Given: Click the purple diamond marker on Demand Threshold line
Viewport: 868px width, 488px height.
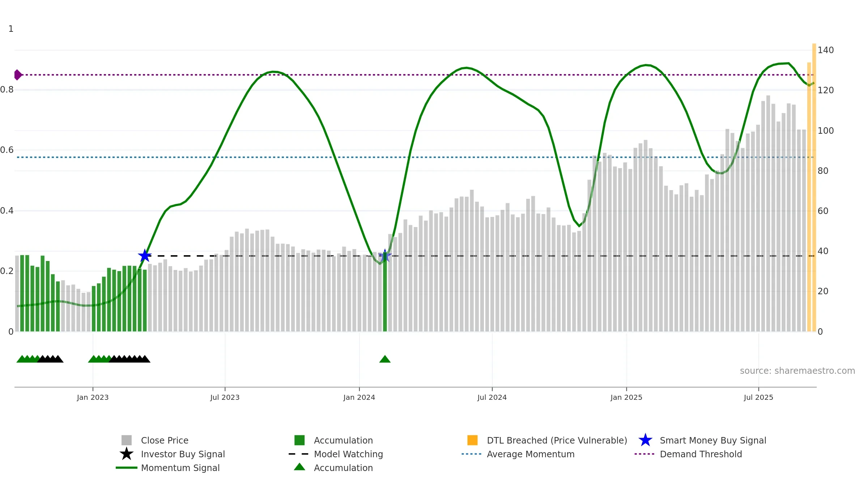Looking at the screenshot, I should (18, 75).
